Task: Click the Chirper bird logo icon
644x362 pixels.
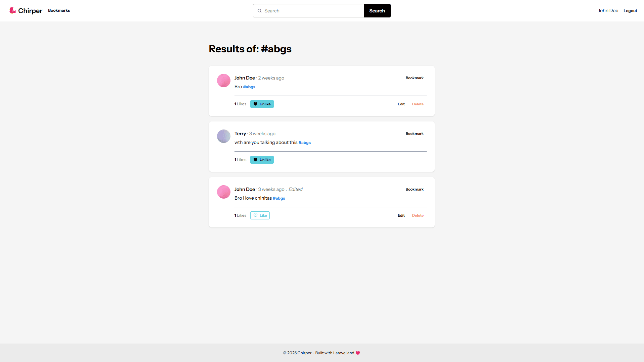Action: pos(12,11)
